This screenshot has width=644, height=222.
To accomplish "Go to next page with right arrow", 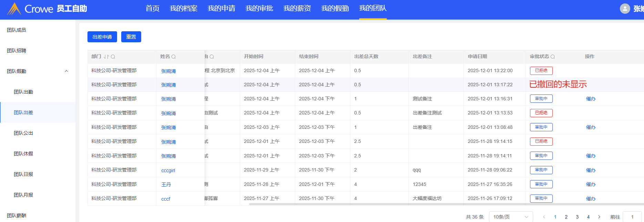I will click(599, 217).
